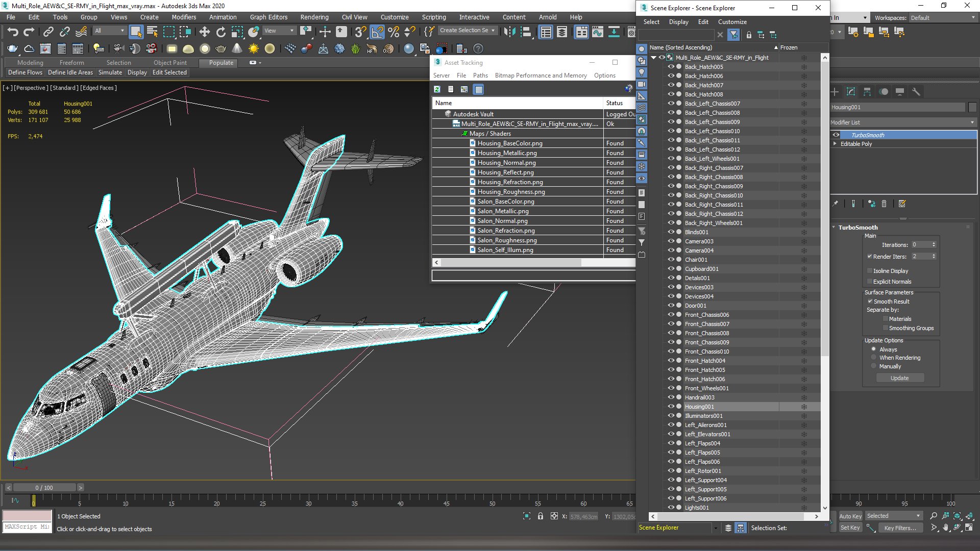Select When Rendering update option
The image size is (980, 551).
point(873,358)
